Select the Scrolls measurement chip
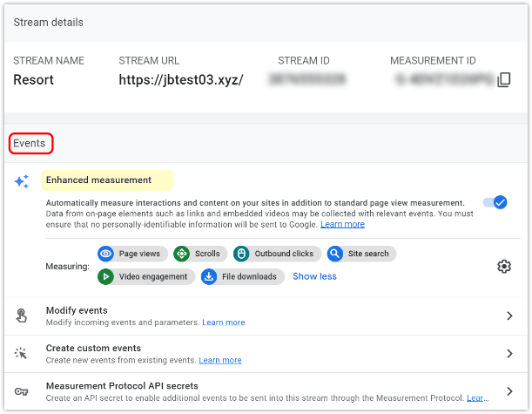 point(197,254)
